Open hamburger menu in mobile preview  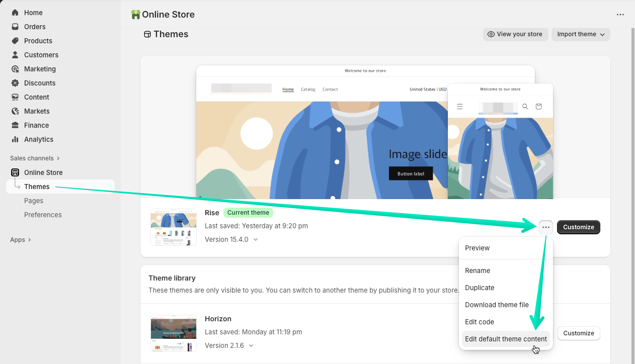click(x=459, y=107)
